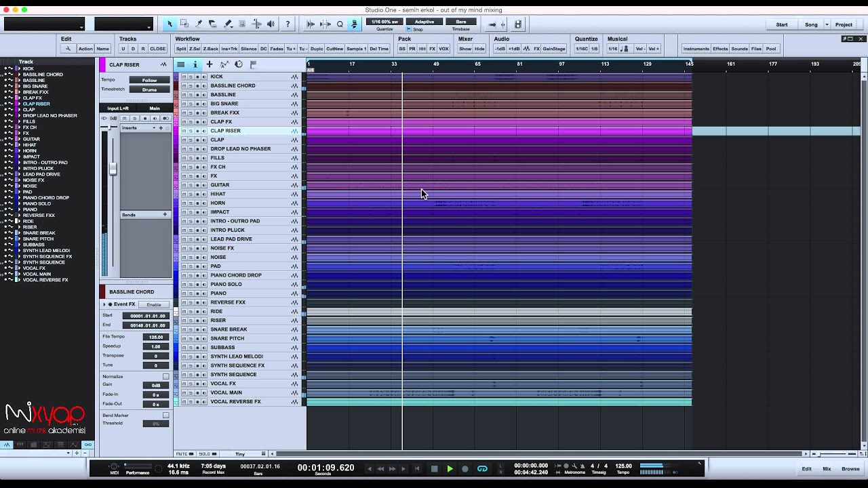Image resolution: width=868 pixels, height=488 pixels.
Task: Solo the BASSLINE CHORD track
Action: 191,85
